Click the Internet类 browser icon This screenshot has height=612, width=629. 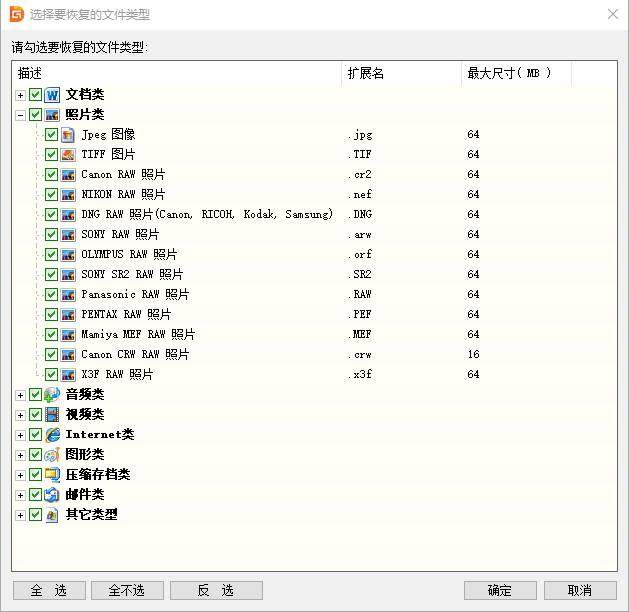[x=53, y=434]
